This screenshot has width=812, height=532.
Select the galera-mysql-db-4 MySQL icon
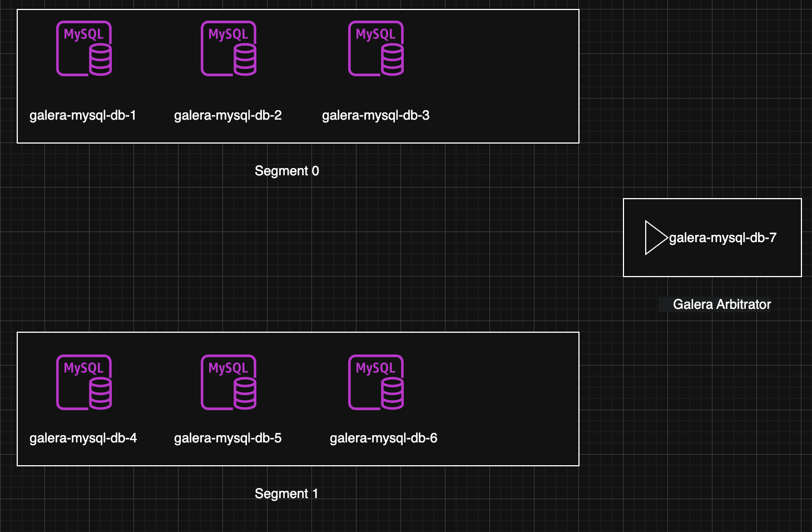coord(84,382)
